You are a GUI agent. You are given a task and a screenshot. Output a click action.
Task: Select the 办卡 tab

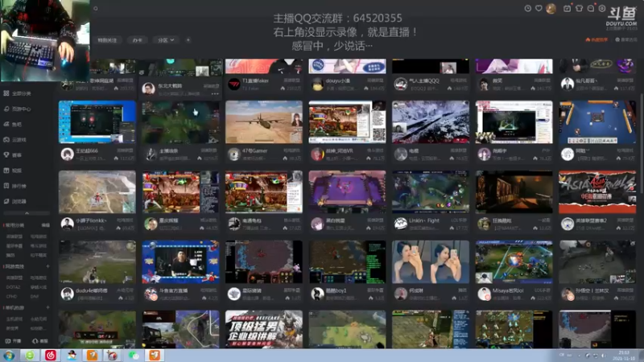(x=137, y=40)
